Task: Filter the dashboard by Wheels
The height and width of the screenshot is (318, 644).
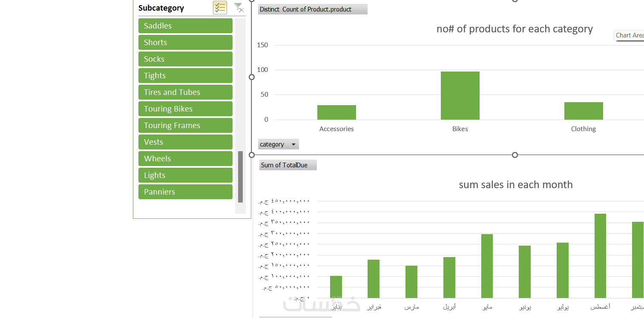Action: click(185, 159)
